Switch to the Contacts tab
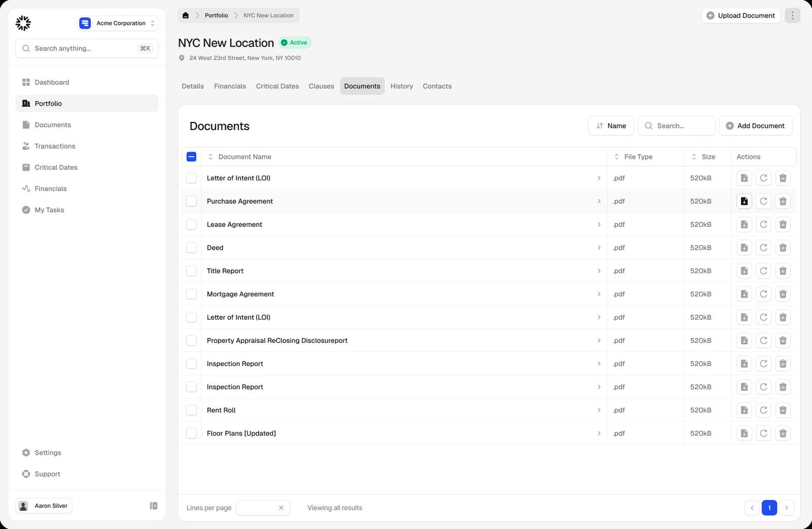Viewport: 812px width, 529px height. (437, 86)
